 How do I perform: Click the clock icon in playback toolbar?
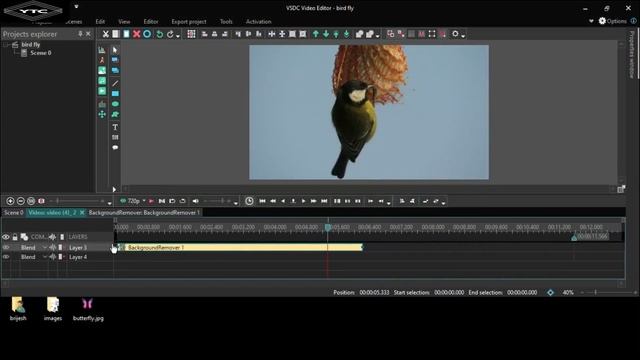pos(249,201)
